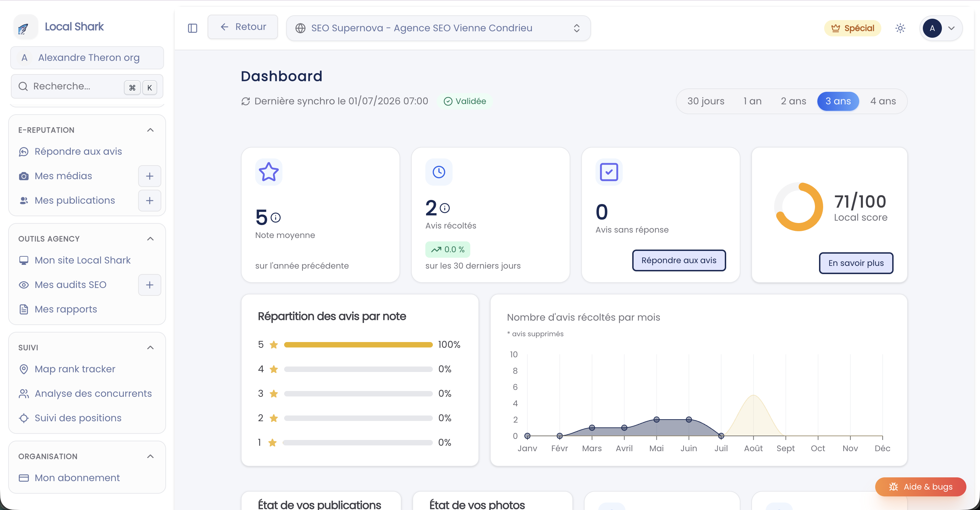Click the camera icon for Mes médias
980x510 pixels.
coord(23,176)
